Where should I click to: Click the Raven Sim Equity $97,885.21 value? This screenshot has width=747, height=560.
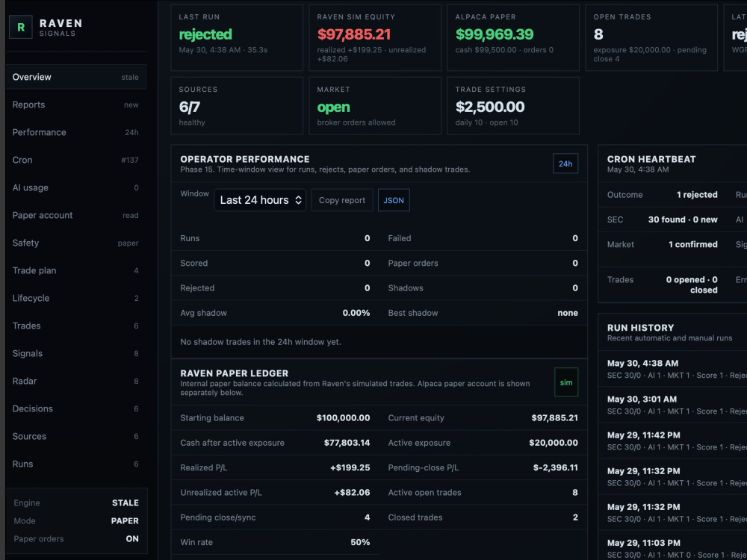tap(354, 34)
